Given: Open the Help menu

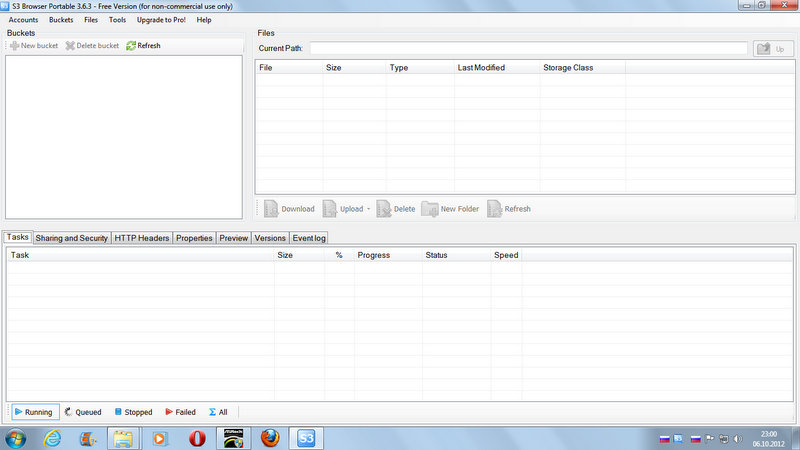Looking at the screenshot, I should 204,20.
